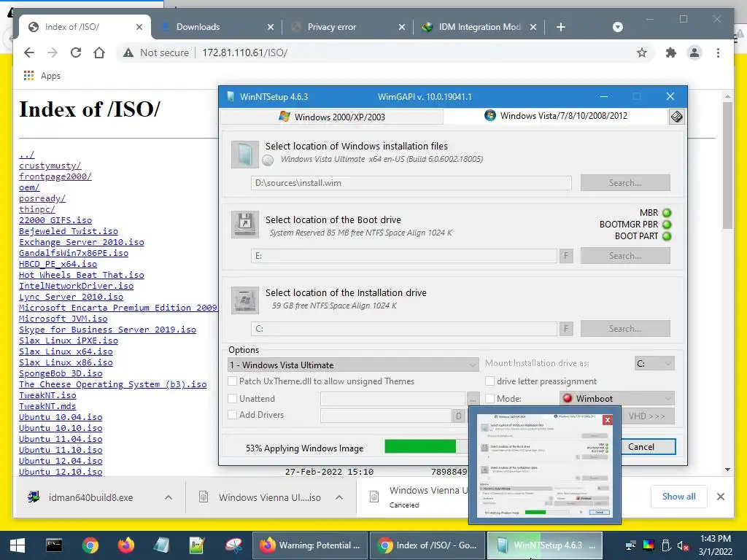Click the WinNTSetup disk tools icon
This screenshot has width=747, height=560.
click(x=676, y=117)
